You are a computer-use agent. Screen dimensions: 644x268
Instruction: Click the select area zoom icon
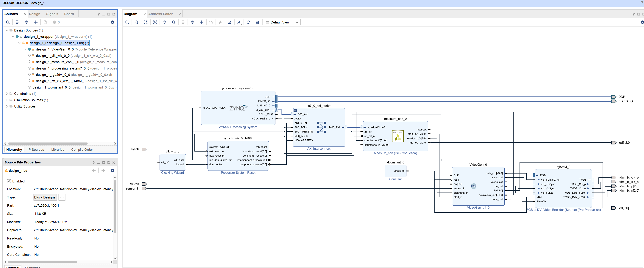155,22
